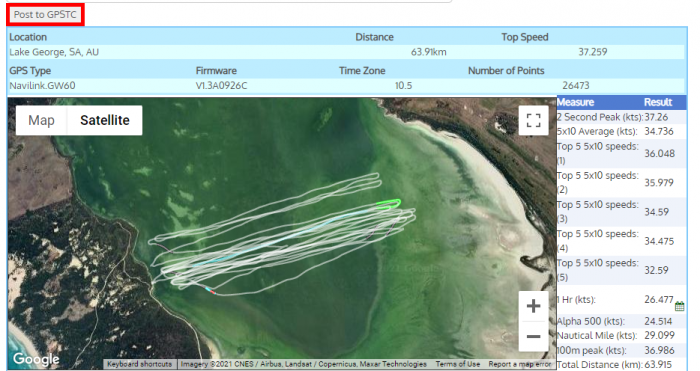
Task: Toggle fullscreen map view icon
Action: 533,121
